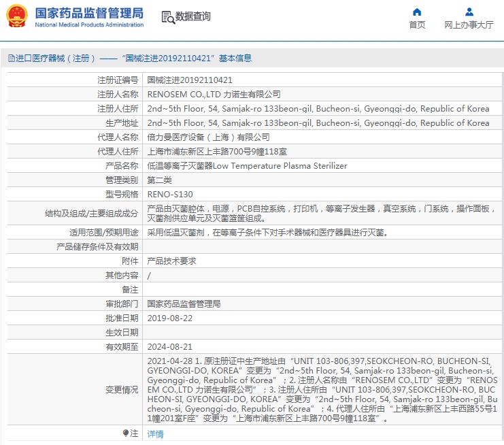The height and width of the screenshot is (445, 504).
Task: Click 倍力曼医疗设备（上海）有限公司 agent name
Action: coord(208,137)
